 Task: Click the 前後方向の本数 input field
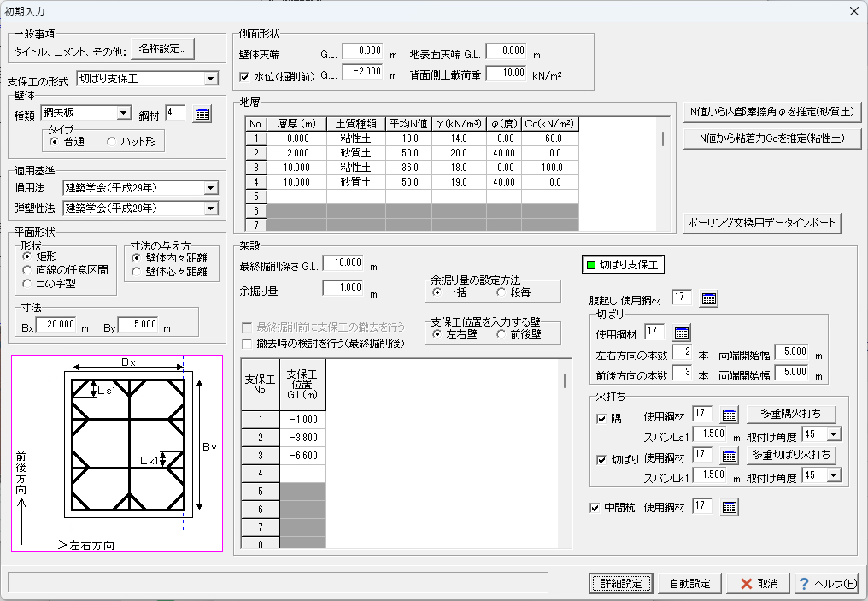(x=682, y=372)
